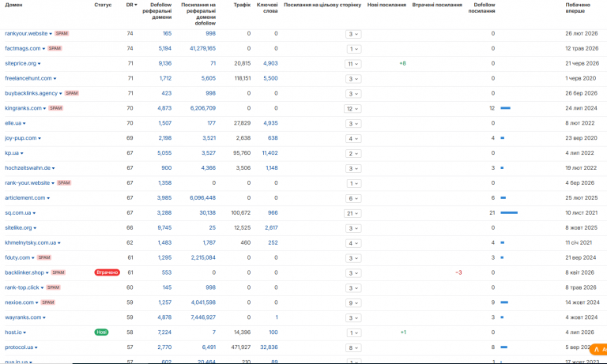Click the SPAM tag on kingranks.com

click(56, 108)
